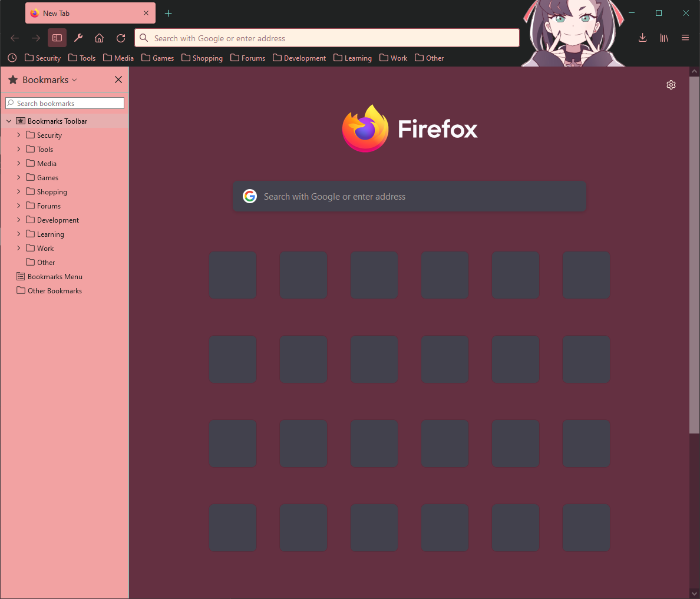Select Other folder row in sidebar

pyautogui.click(x=65, y=263)
